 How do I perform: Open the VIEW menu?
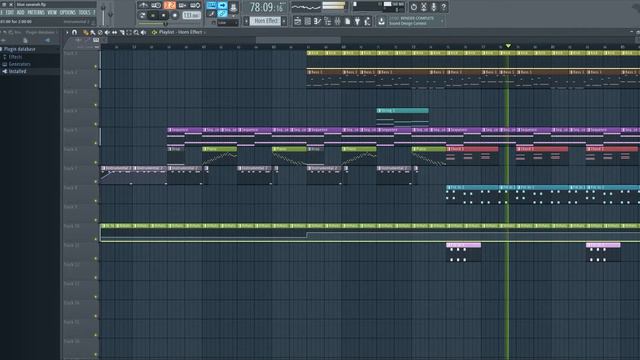52,13
